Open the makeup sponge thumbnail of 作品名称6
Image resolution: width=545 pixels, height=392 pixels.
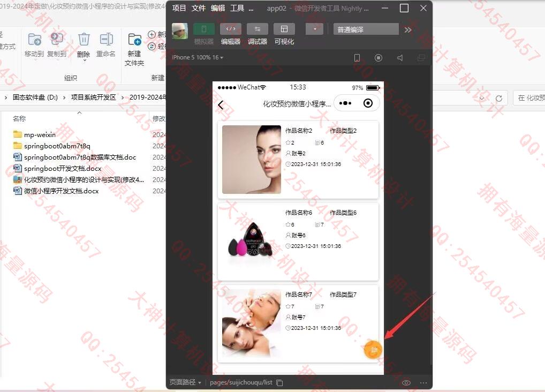(x=251, y=240)
